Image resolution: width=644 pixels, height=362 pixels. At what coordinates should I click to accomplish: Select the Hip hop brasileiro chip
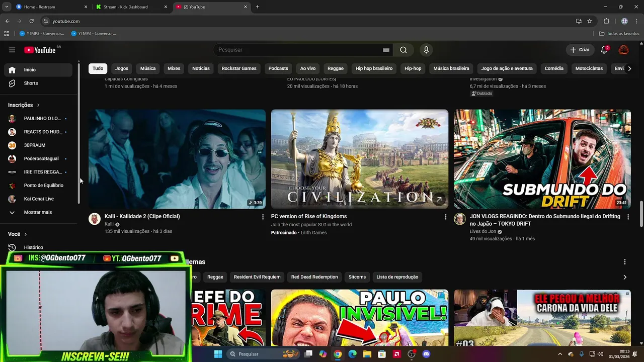point(374,68)
